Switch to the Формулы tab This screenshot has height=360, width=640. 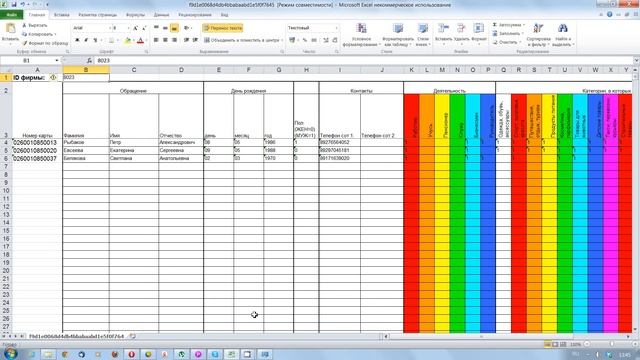[135, 15]
